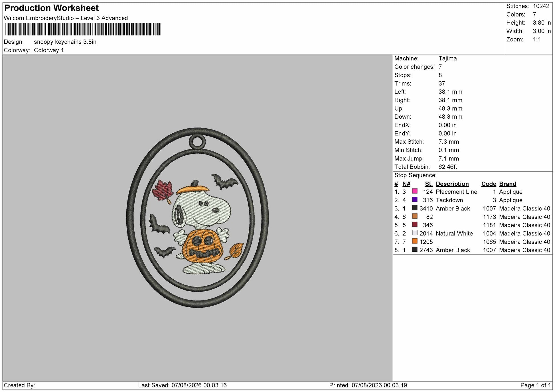The width and height of the screenshot is (555, 392).
Task: Select "Amber Black" in stop row 8
Action: coord(453,250)
